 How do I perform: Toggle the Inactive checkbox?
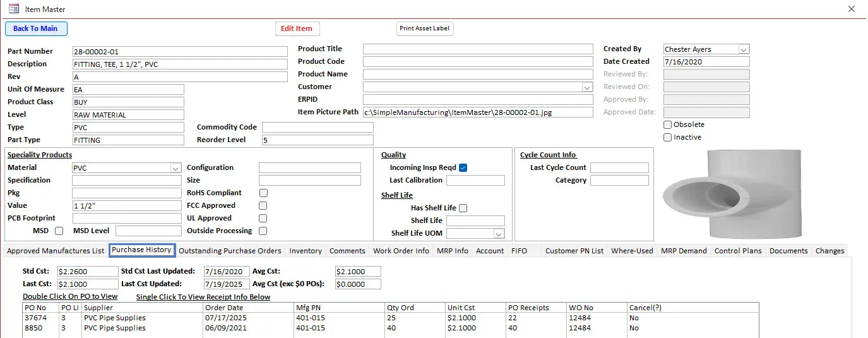[668, 137]
